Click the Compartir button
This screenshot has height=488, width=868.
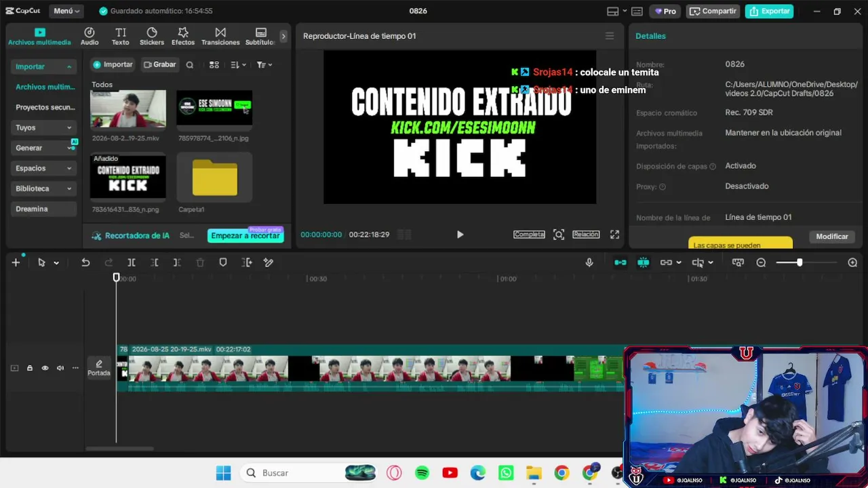click(713, 12)
